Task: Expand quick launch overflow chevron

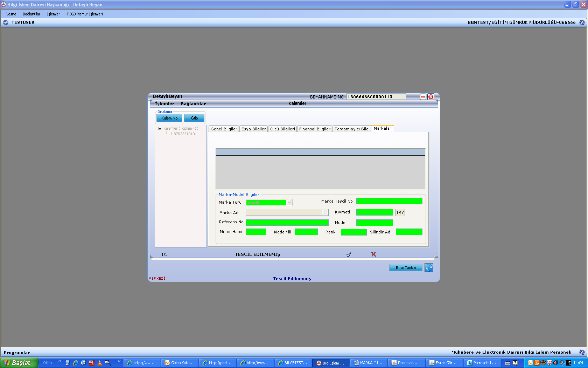Action: (x=119, y=361)
